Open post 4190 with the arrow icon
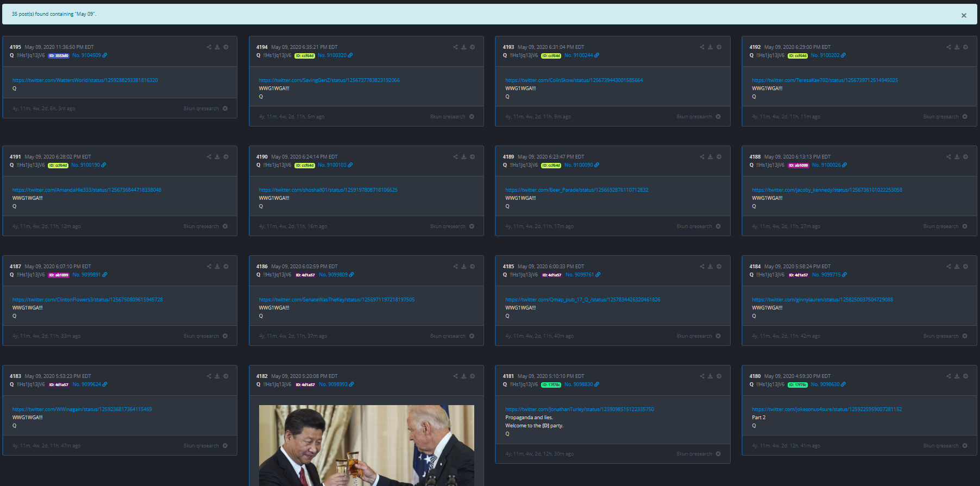This screenshot has width=980, height=486. pyautogui.click(x=473, y=157)
